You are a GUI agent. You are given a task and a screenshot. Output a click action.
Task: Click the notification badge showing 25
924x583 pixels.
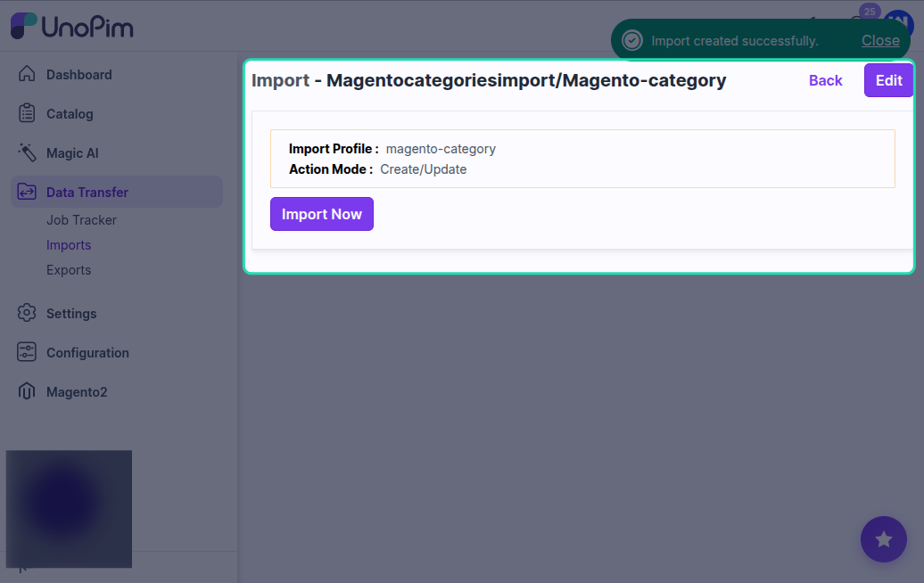point(870,12)
